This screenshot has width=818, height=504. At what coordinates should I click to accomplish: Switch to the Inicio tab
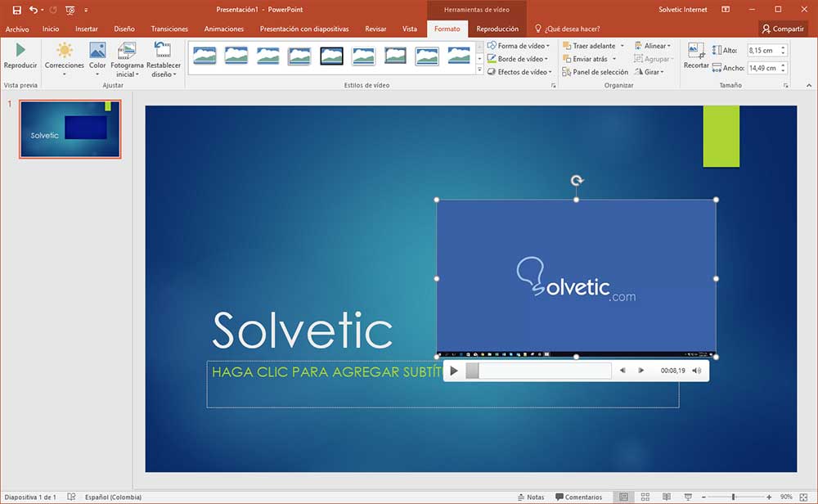51,29
